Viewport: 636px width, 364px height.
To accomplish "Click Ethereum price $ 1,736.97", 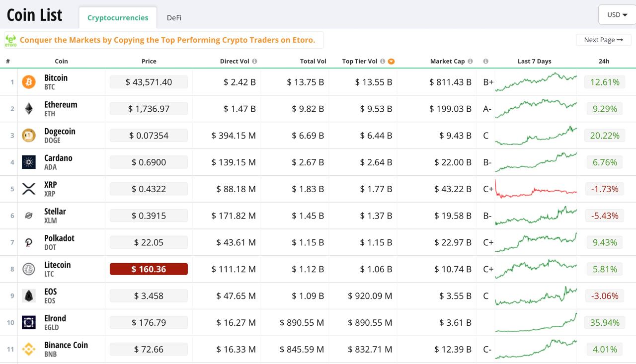I will click(x=149, y=109).
